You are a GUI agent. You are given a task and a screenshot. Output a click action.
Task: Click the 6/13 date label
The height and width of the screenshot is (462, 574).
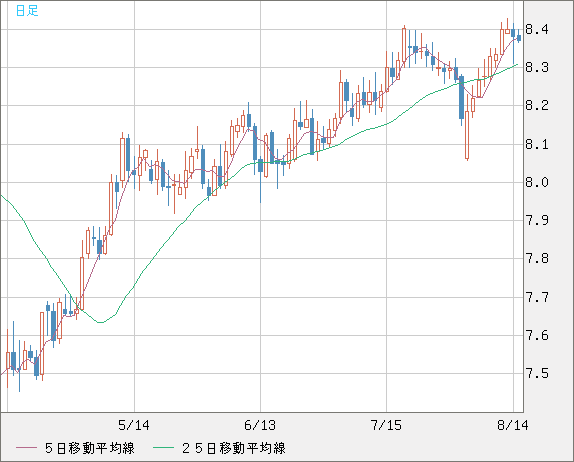pyautogui.click(x=260, y=425)
